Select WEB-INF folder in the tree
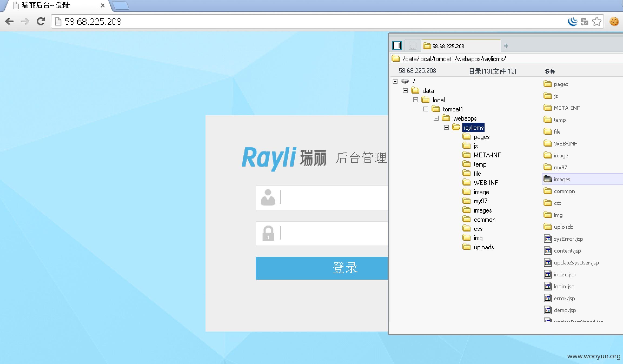Screen dimensions: 623x364 tap(486, 183)
